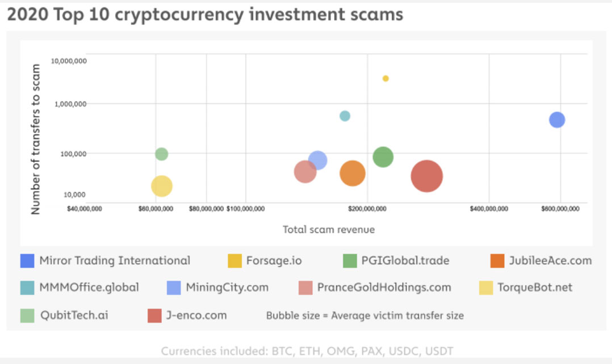
Task: Click the J-enco.com red legend swatch
Action: tap(155, 315)
